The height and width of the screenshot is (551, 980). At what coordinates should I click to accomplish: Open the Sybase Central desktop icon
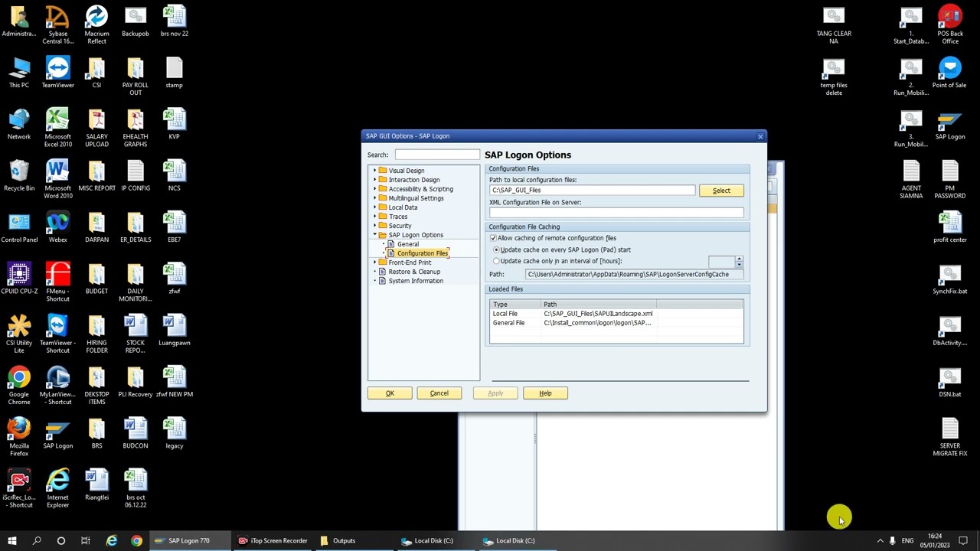click(x=57, y=24)
